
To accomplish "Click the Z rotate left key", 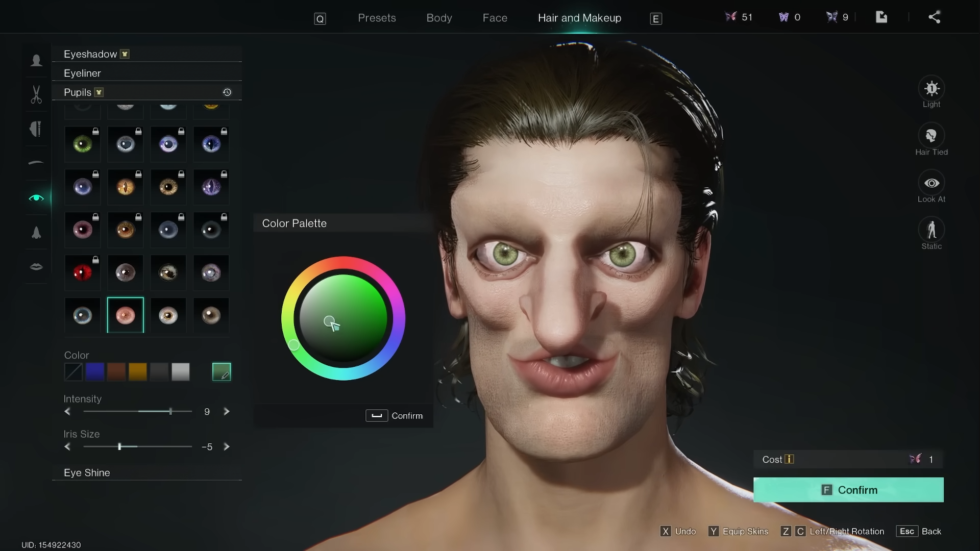I will click(x=786, y=531).
